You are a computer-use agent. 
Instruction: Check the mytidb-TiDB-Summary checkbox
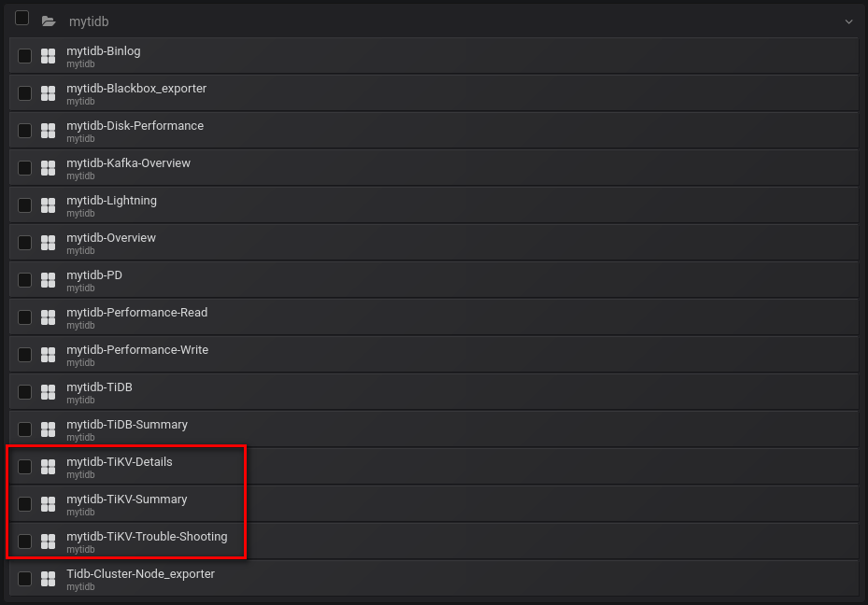(x=25, y=429)
